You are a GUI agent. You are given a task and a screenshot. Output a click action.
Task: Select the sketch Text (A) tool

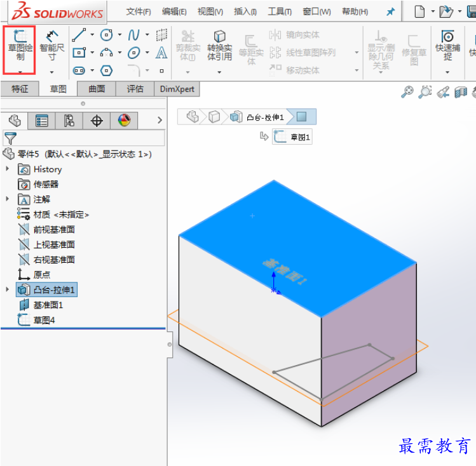(161, 53)
